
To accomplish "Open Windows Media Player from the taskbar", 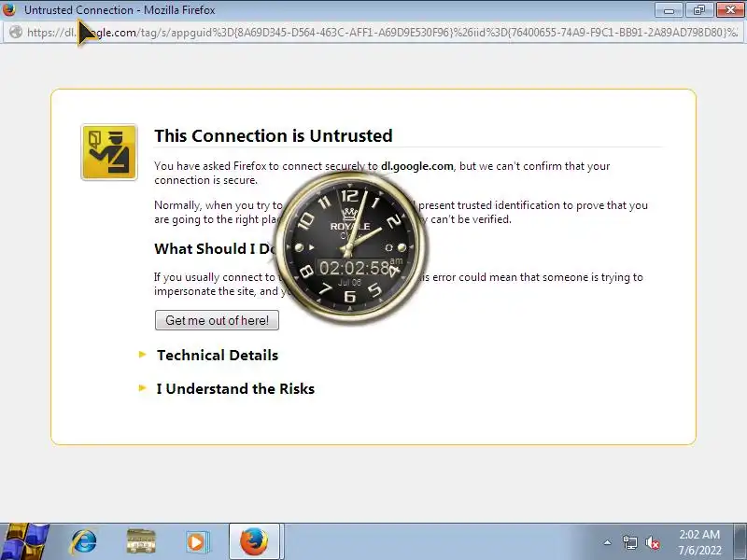I will (197, 542).
